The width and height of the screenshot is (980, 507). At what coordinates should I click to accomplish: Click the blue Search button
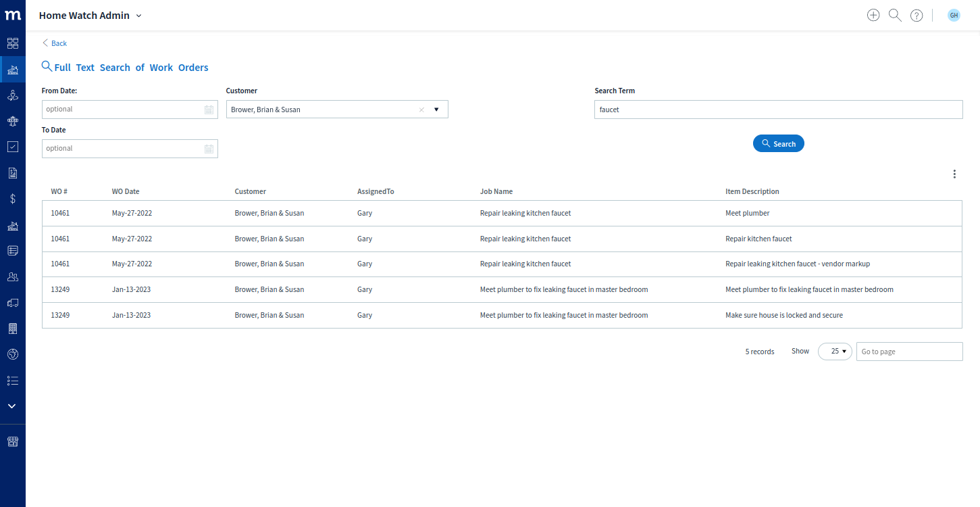[x=779, y=144]
